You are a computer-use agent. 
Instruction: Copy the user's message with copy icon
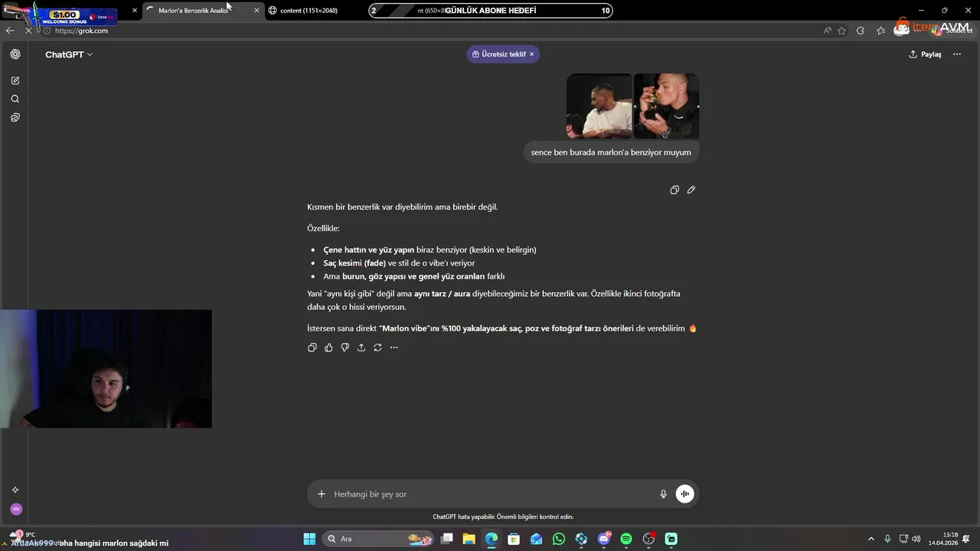pos(675,190)
